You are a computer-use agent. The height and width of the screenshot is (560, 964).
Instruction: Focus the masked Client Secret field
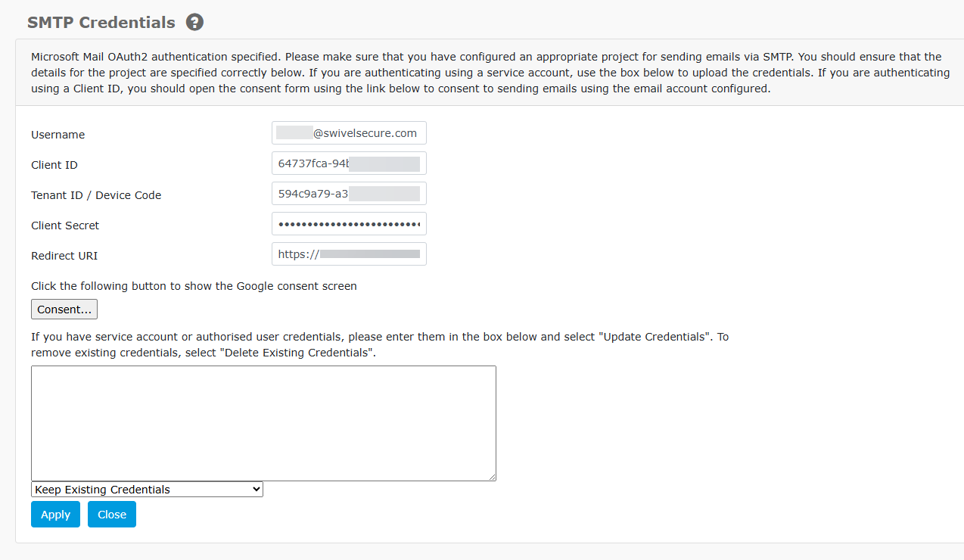pyautogui.click(x=348, y=223)
